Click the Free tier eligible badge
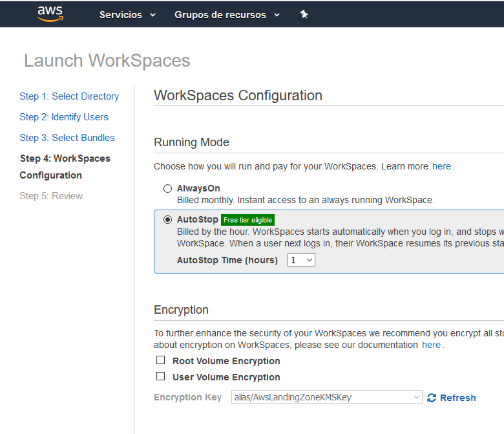Image resolution: width=504 pixels, height=434 pixels. click(247, 220)
